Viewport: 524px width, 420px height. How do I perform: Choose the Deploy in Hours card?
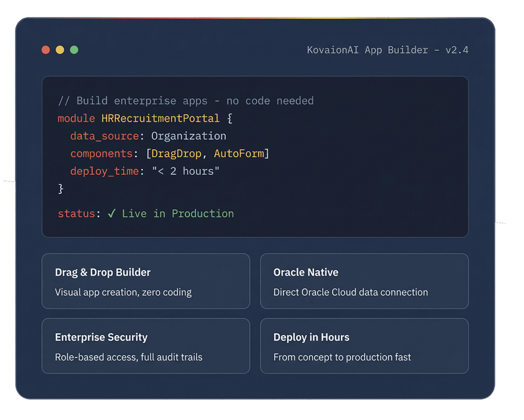click(x=364, y=346)
